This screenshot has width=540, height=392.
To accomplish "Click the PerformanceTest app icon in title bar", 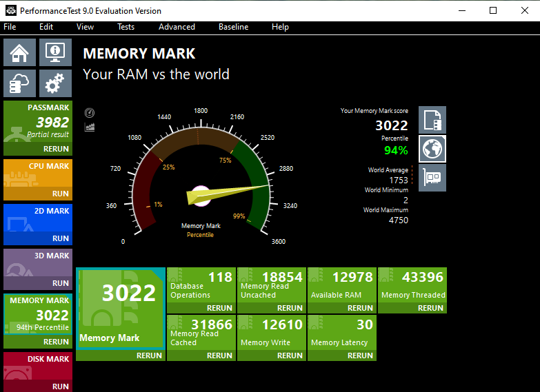I will (10, 10).
